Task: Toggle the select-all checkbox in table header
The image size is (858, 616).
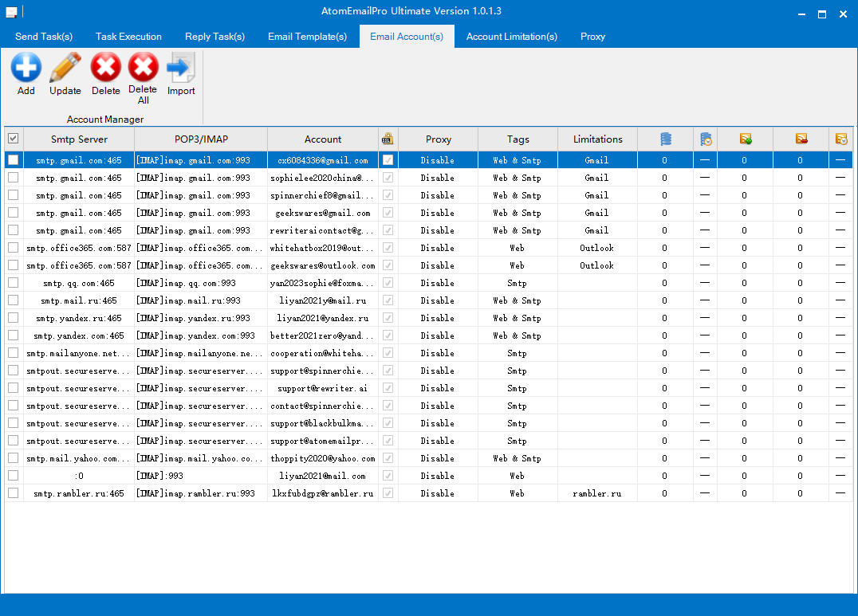Action: (x=13, y=139)
